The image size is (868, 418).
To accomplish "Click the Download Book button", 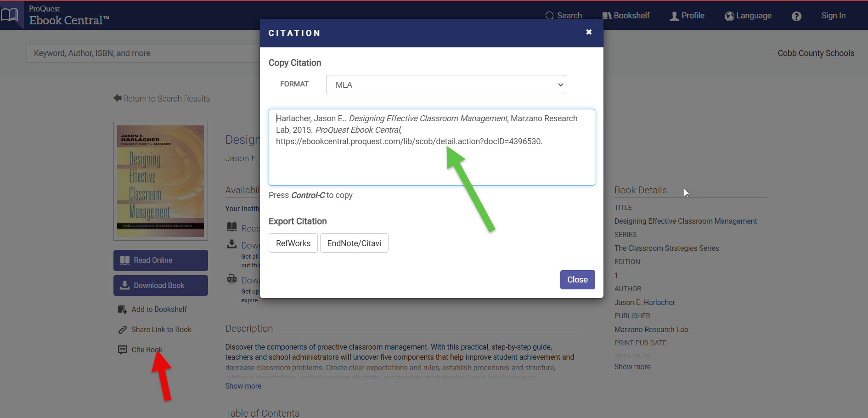I will [x=161, y=286].
